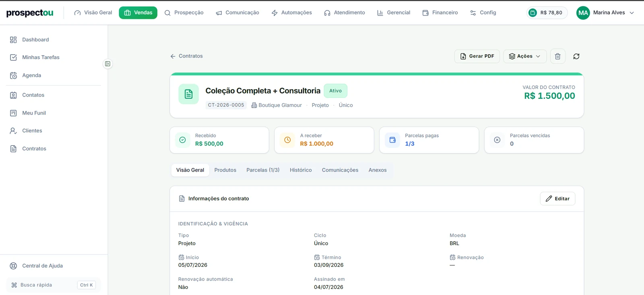Click the Editar button
Viewport: 644px width, 295px height.
coord(557,199)
